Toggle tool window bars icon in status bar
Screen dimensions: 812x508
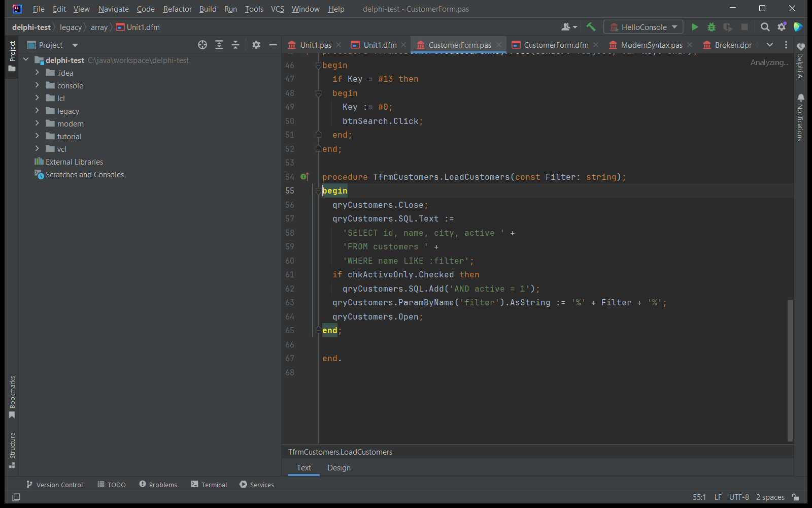pyautogui.click(x=16, y=497)
